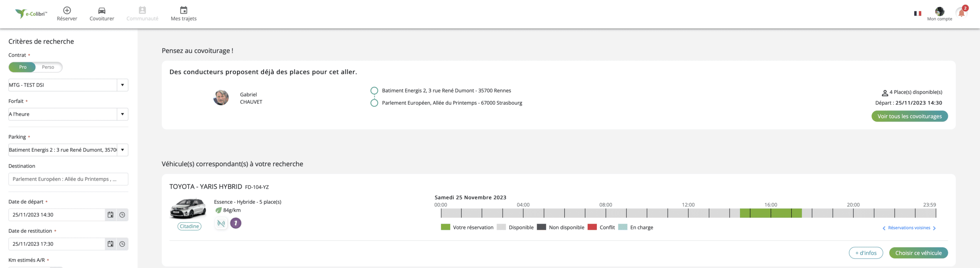Open clock picker for Date de restitution

coord(122,244)
